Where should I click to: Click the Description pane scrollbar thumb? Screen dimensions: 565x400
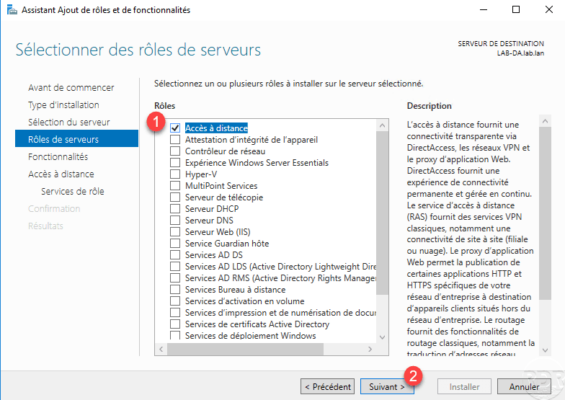[x=545, y=213]
